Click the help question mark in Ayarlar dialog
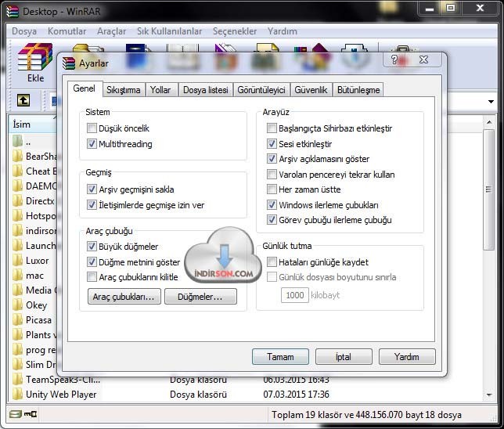This screenshot has height=429, width=504. [x=394, y=59]
